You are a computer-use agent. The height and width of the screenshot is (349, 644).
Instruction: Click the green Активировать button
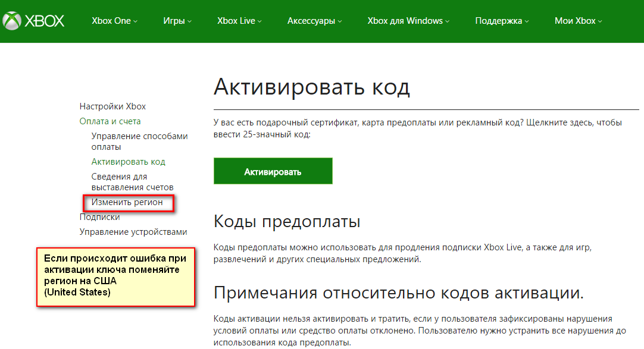(x=273, y=171)
